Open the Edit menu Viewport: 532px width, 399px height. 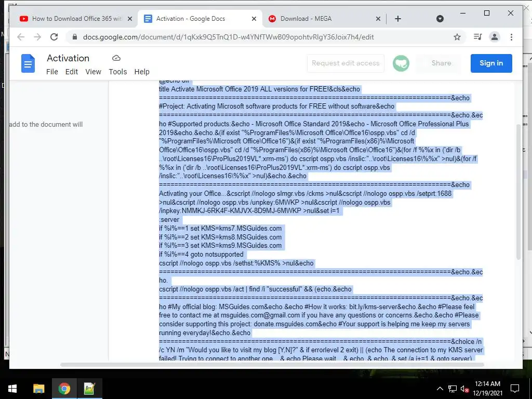click(x=72, y=72)
